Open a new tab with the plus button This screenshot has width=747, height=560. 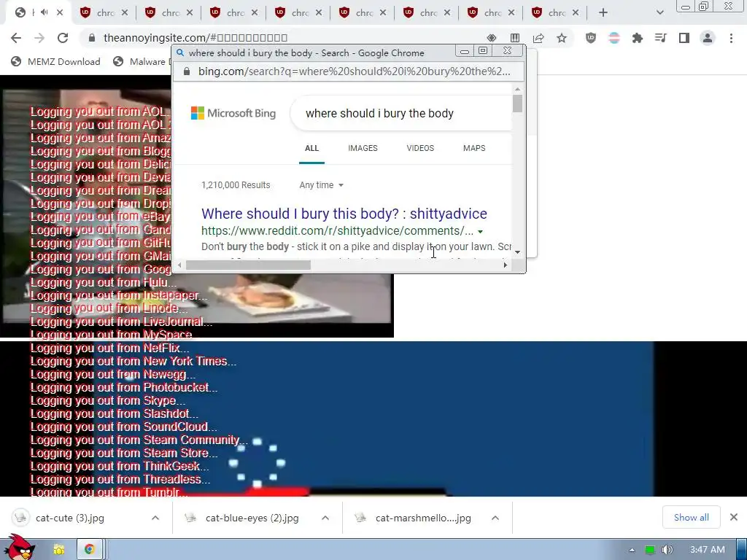pos(603,13)
